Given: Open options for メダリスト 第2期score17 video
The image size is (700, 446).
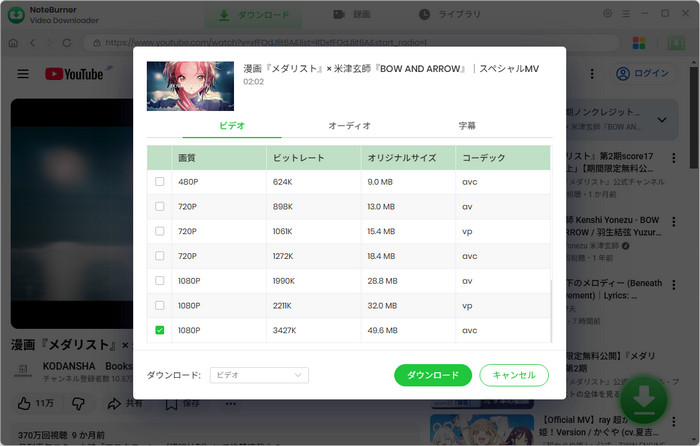Looking at the screenshot, I should pos(674,158).
